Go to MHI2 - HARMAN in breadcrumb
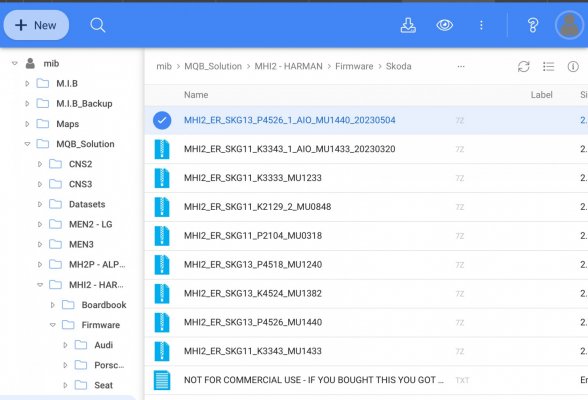Image resolution: width=588 pixels, height=400 pixels. point(288,66)
